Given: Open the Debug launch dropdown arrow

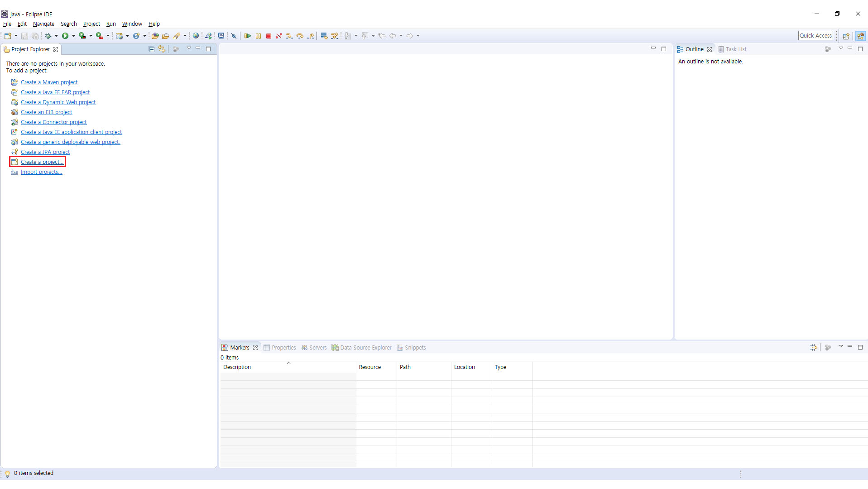Looking at the screenshot, I should [x=56, y=36].
